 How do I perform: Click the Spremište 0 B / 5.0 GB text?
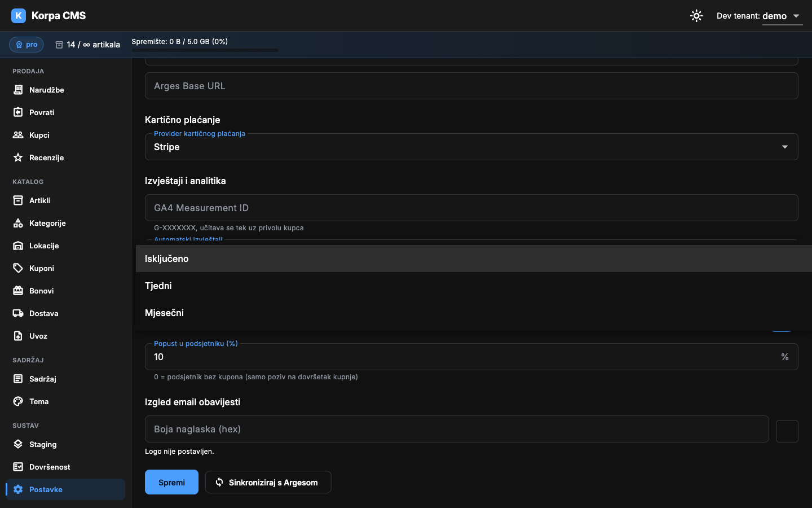[x=180, y=41]
